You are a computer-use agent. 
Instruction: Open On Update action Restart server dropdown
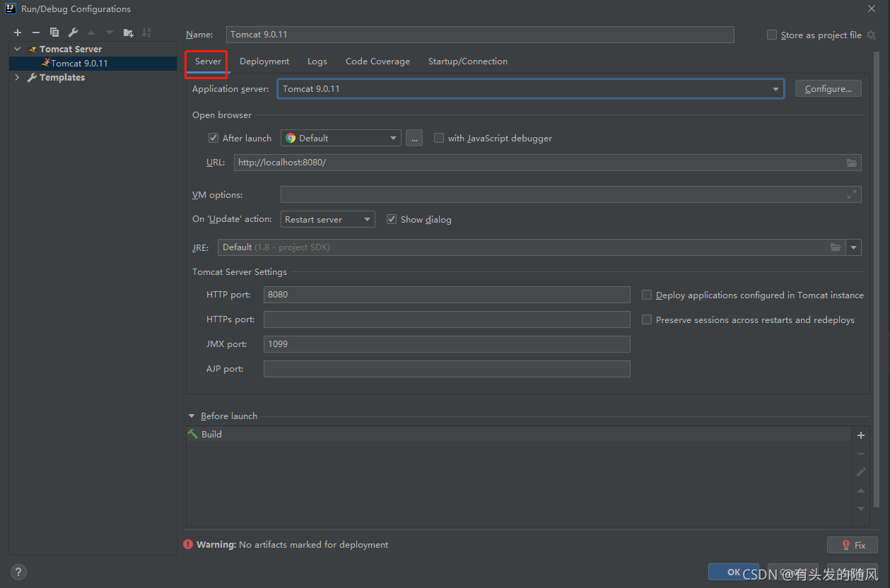click(328, 219)
